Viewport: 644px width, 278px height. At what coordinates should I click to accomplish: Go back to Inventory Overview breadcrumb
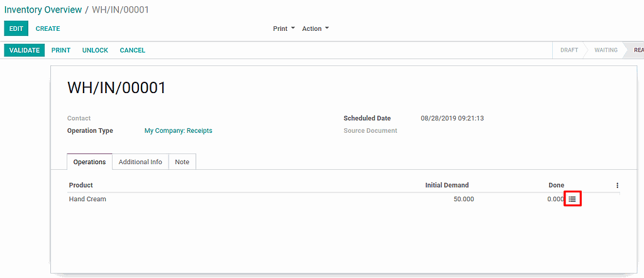coord(43,10)
